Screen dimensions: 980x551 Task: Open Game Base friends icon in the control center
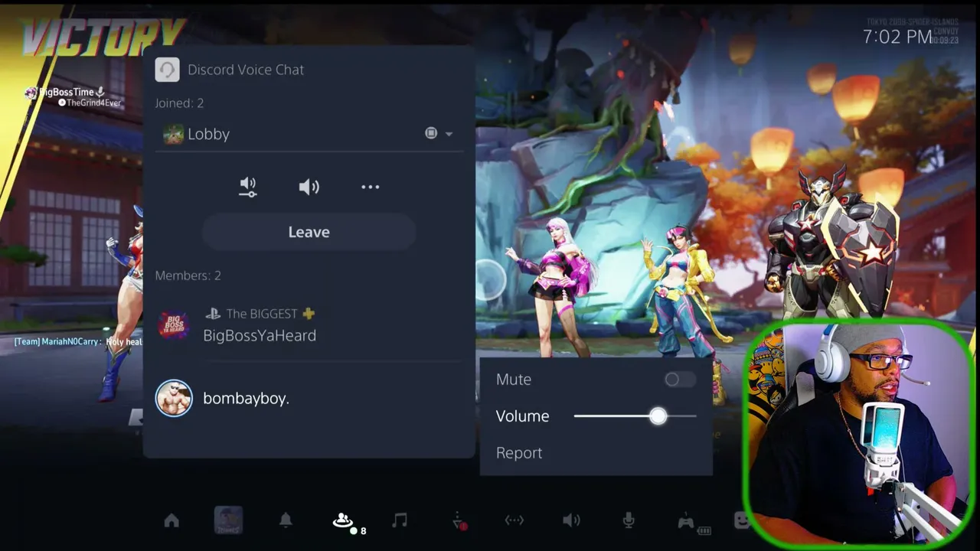[x=343, y=520]
